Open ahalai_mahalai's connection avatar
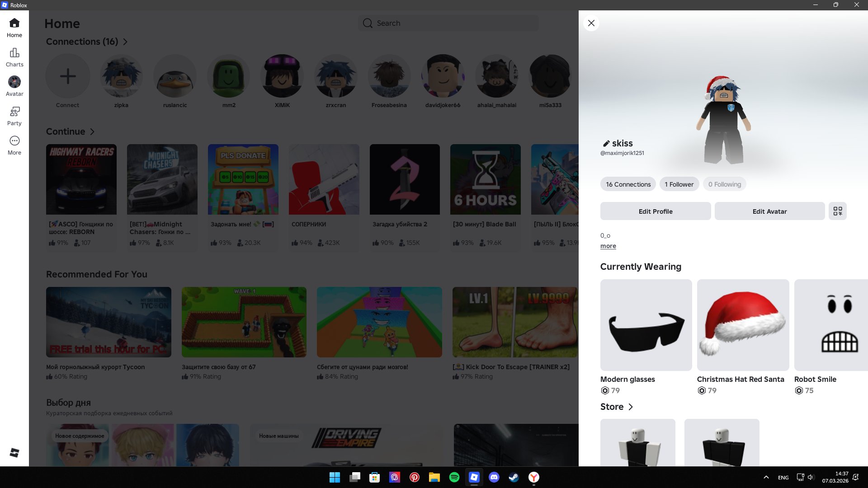Image resolution: width=868 pixels, height=488 pixels. [497, 76]
